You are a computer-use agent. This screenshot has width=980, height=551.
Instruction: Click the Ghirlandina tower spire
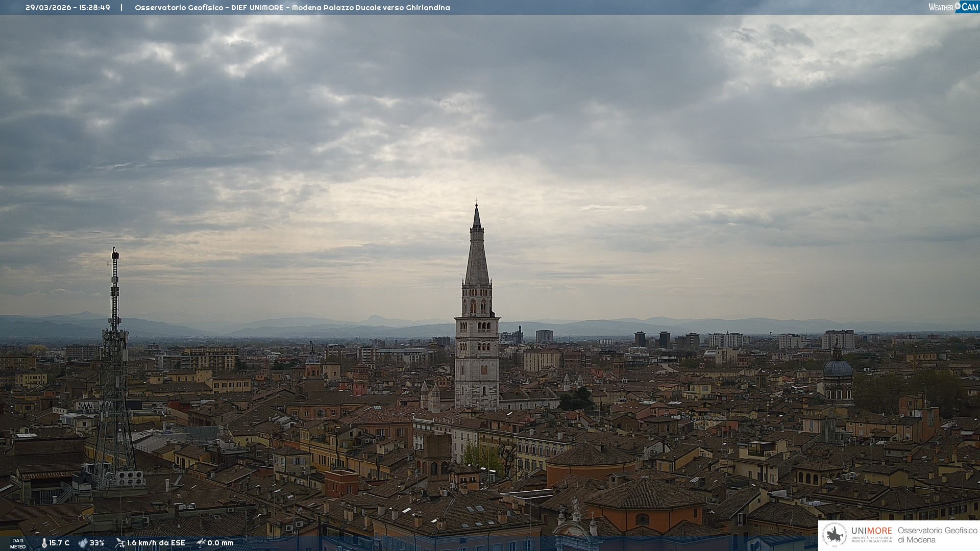pos(477,255)
